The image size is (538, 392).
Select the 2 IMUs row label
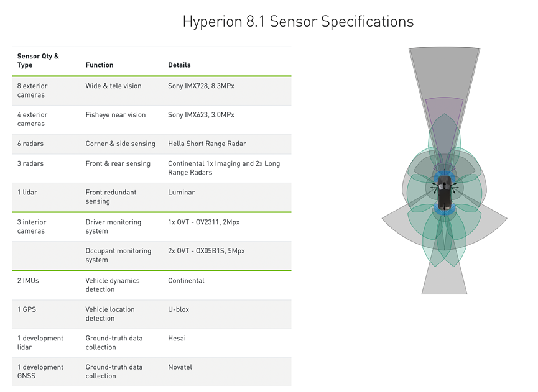[28, 281]
